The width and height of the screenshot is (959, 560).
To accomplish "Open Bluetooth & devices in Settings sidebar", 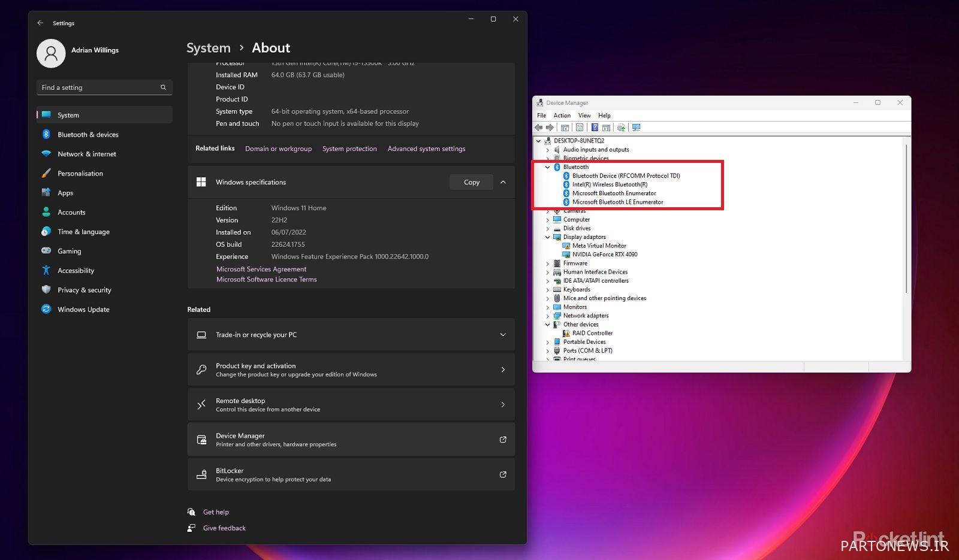I will tap(104, 134).
